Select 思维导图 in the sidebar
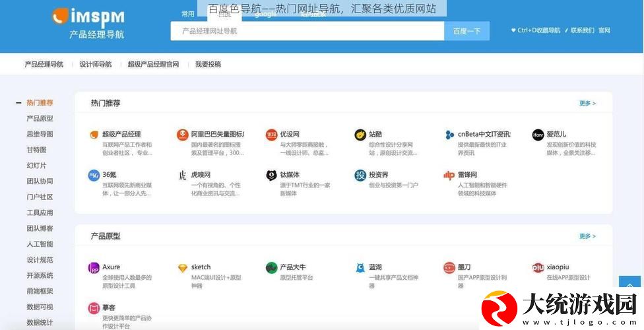 (40, 134)
